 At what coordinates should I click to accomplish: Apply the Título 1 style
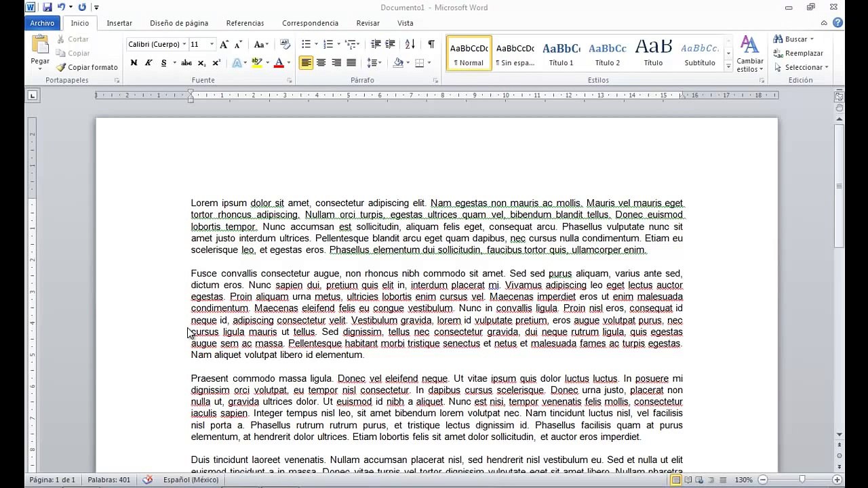click(561, 53)
